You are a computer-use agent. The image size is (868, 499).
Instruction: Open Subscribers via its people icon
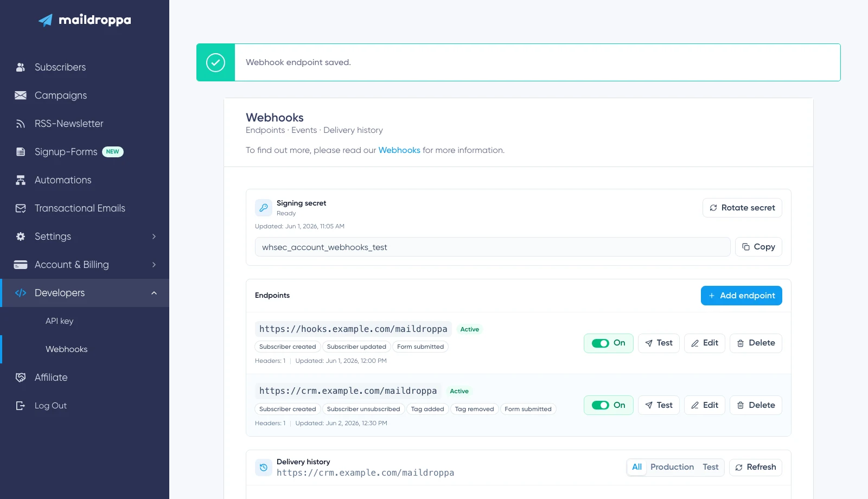pos(21,67)
